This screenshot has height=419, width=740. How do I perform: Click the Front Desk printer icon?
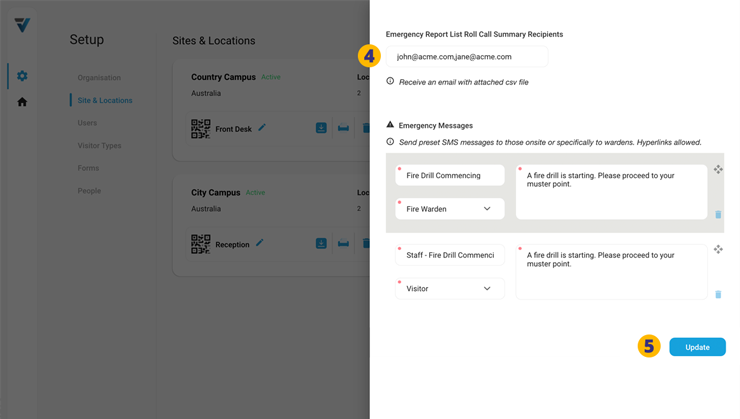(343, 128)
